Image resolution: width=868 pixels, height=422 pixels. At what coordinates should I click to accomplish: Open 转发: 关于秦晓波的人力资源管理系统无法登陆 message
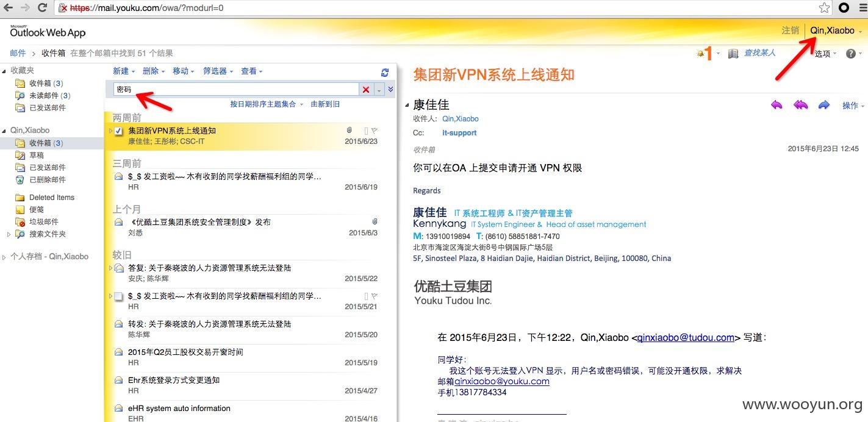click(x=244, y=329)
